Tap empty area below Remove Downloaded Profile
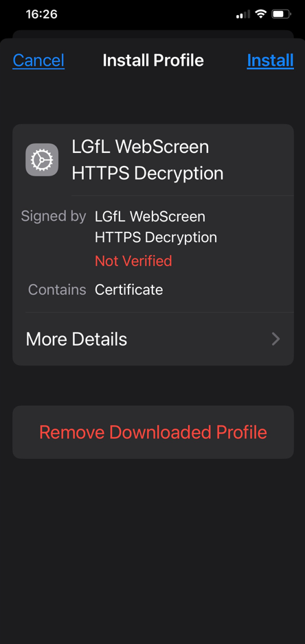Image resolution: width=305 pixels, height=644 pixels. click(153, 550)
